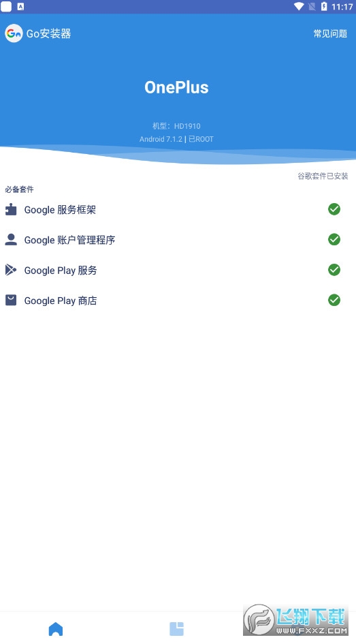The height and width of the screenshot is (644, 356).
Task: Click green checkmark for Google Play 商店
Action: [x=334, y=300]
